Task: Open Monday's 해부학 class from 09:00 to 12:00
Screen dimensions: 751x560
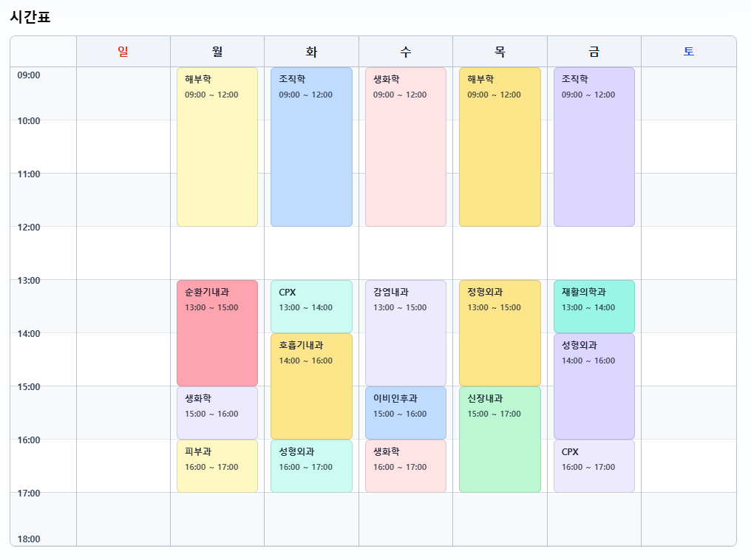Action: pyautogui.click(x=217, y=147)
